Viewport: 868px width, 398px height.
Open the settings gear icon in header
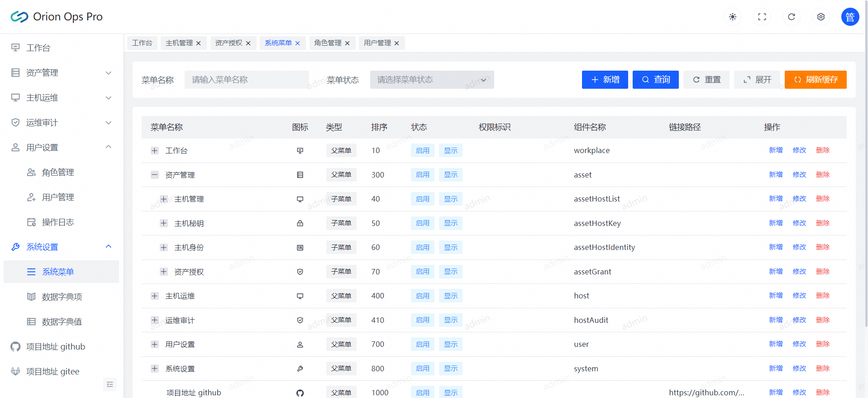[x=820, y=17]
